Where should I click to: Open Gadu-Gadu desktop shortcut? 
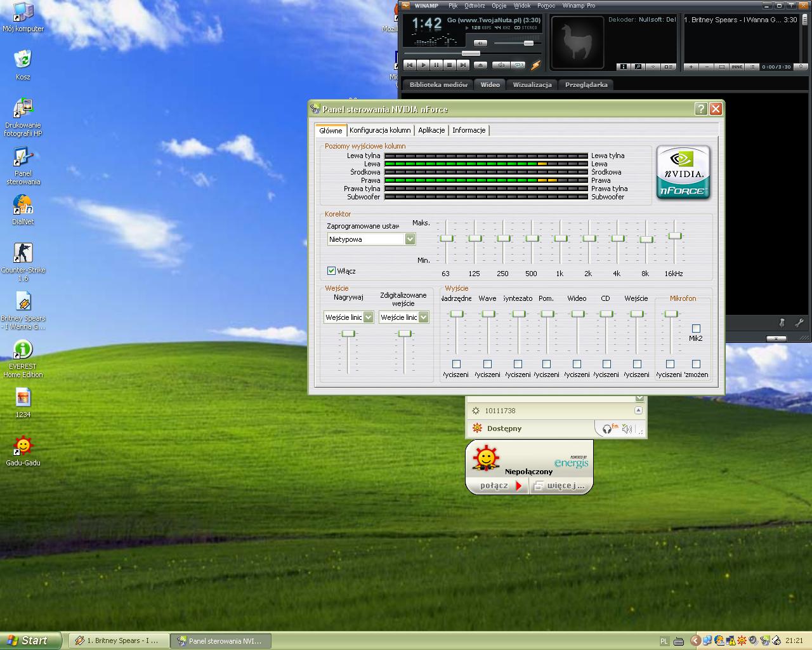[x=23, y=451]
